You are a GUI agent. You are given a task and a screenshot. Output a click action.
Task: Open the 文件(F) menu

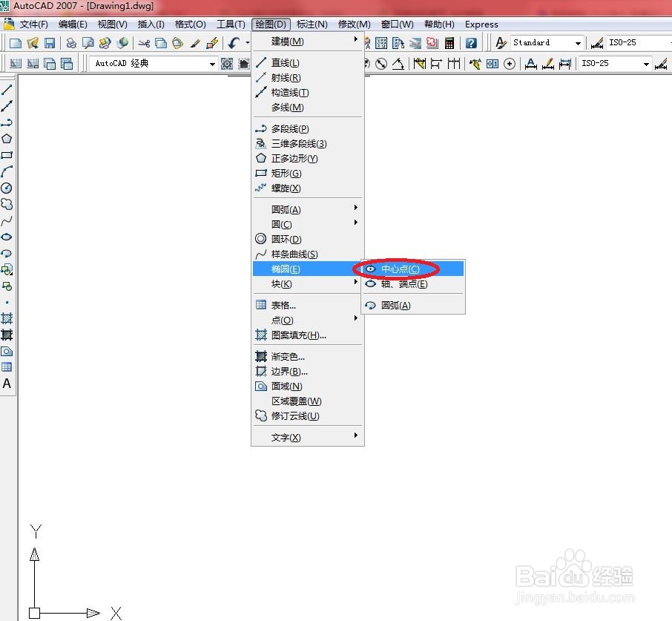(34, 24)
